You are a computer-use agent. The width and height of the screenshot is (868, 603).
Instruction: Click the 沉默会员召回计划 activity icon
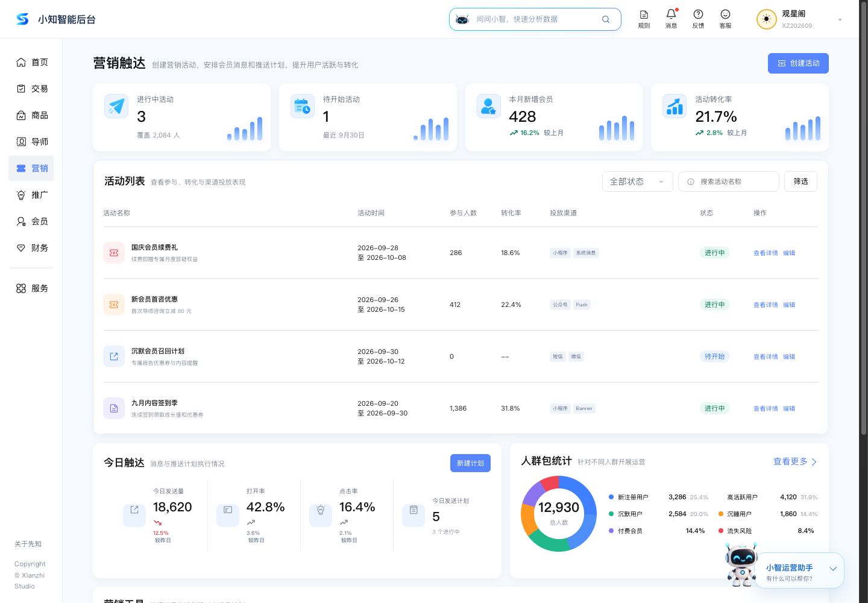coord(114,356)
